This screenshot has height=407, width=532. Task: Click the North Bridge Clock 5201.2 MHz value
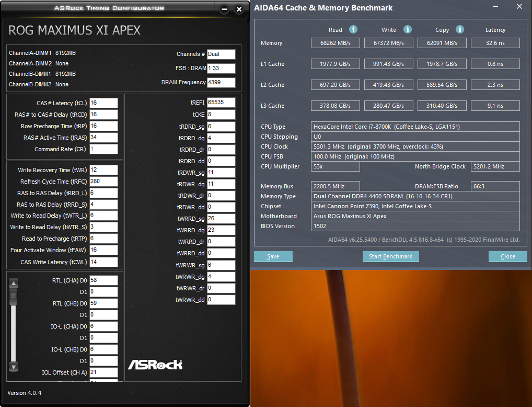pos(495,166)
